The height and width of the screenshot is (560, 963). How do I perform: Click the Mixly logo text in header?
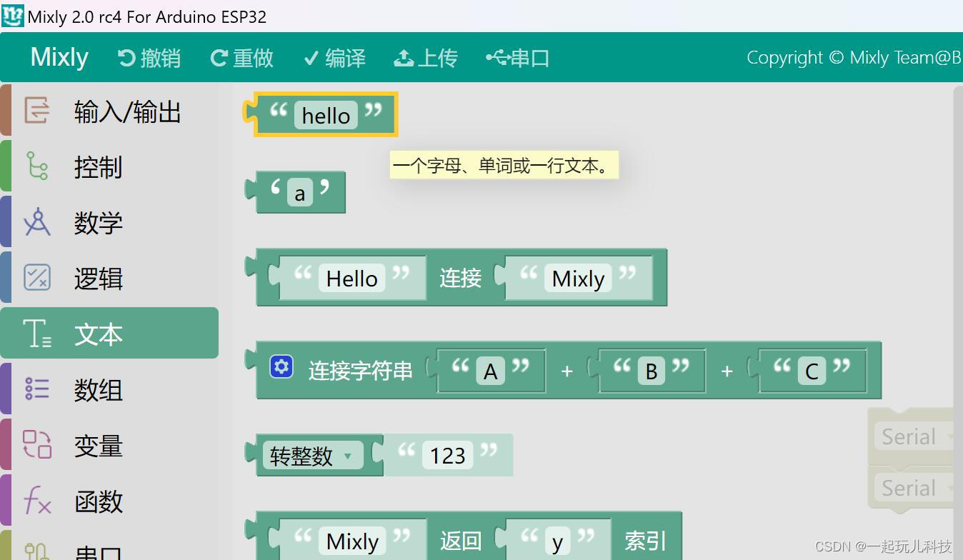pyautogui.click(x=59, y=57)
